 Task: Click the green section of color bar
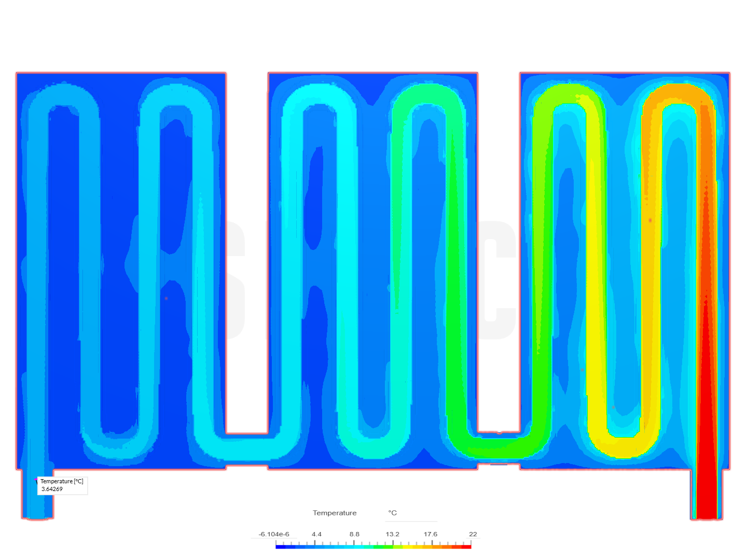[383, 547]
